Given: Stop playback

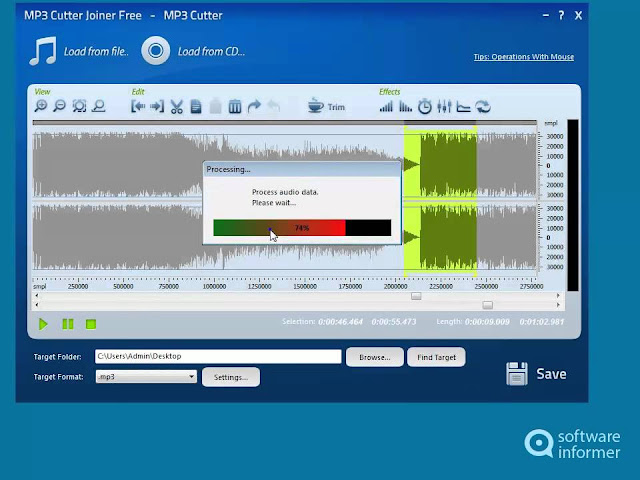Looking at the screenshot, I should 91,324.
